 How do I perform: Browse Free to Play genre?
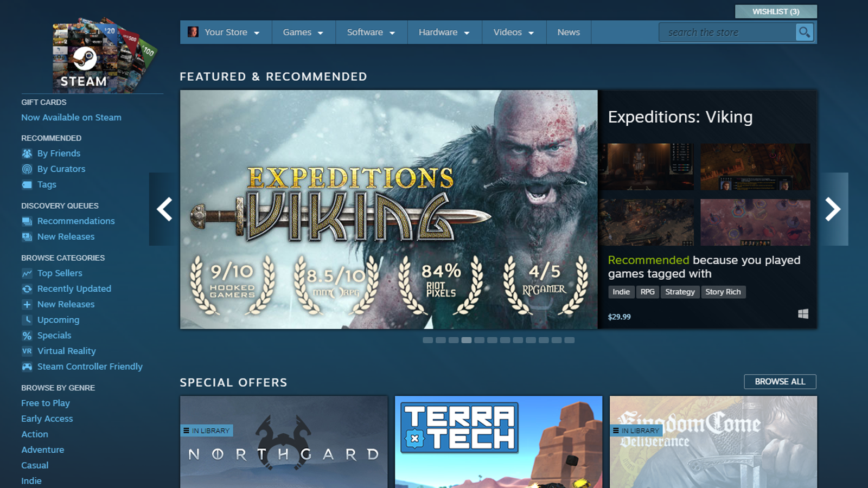pyautogui.click(x=46, y=403)
